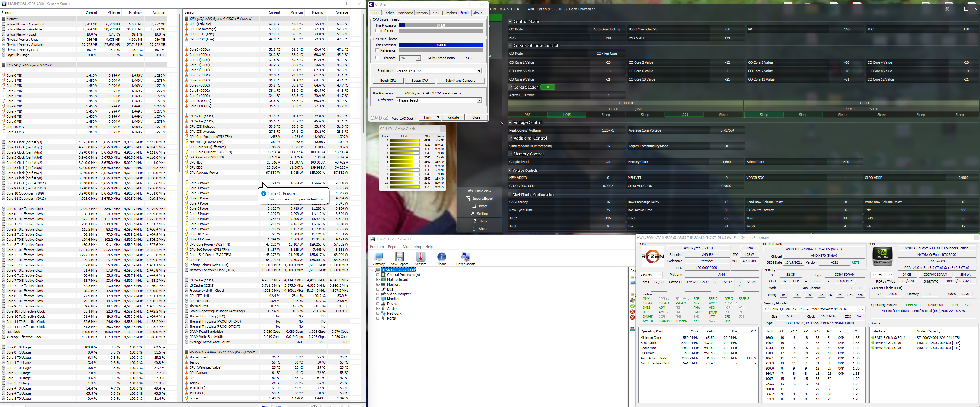Click the HWiNFO64 About info icon
Viewport: 980px width, 407px height.
coord(442,256)
